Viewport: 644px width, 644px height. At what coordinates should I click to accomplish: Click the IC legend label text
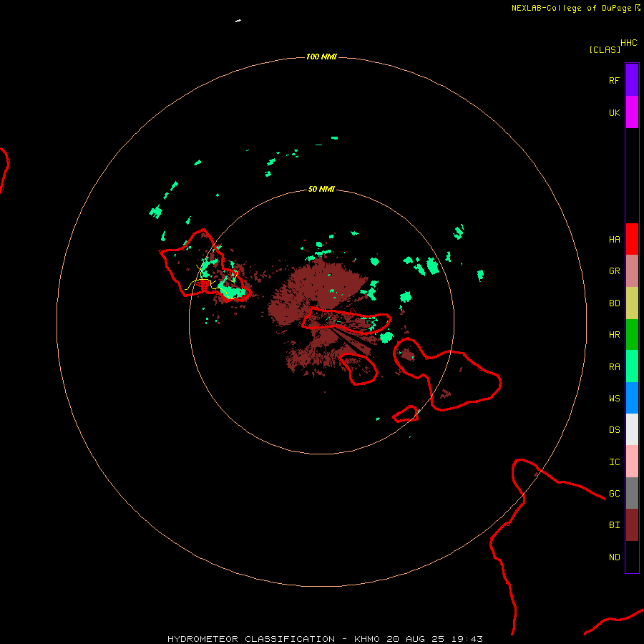(x=614, y=462)
